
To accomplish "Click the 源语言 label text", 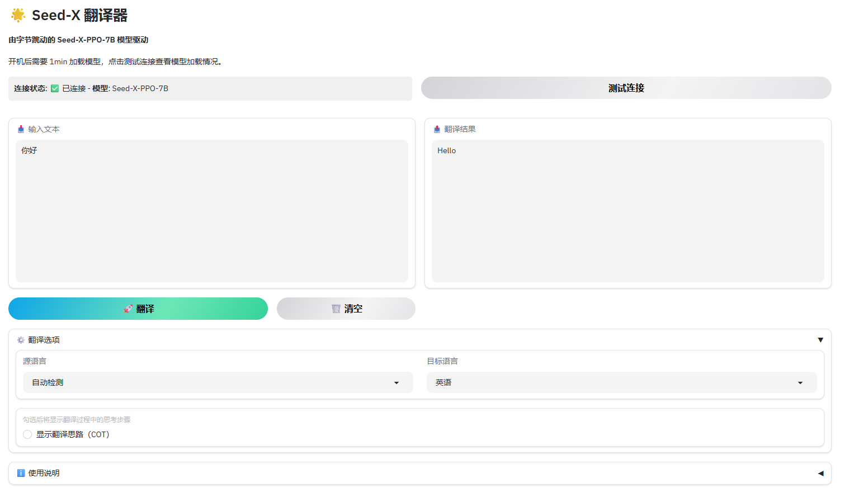I will 35,361.
